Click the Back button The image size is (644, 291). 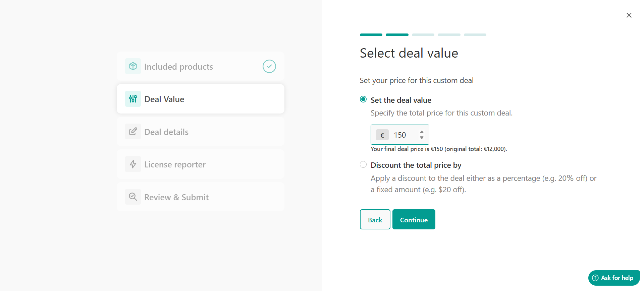(x=375, y=219)
